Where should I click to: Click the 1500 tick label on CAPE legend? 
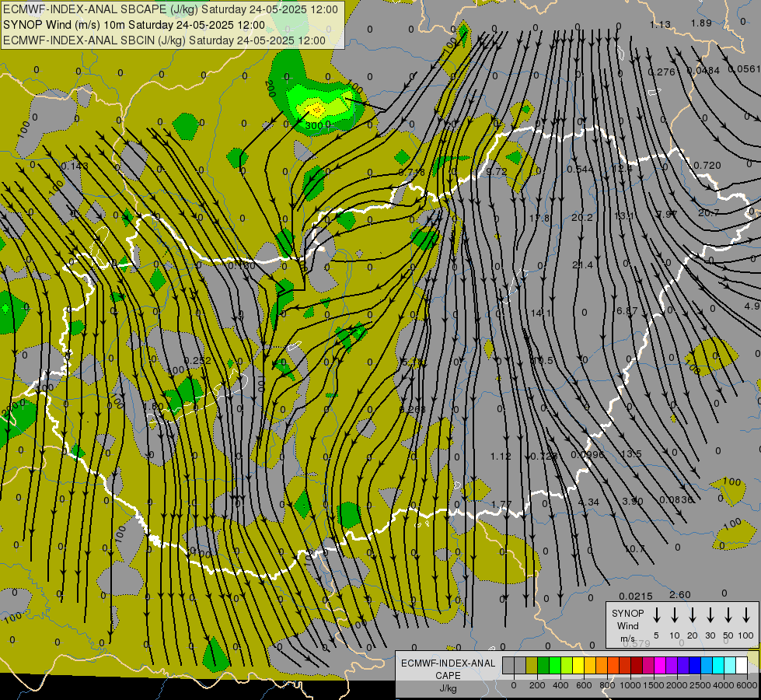click(x=653, y=685)
